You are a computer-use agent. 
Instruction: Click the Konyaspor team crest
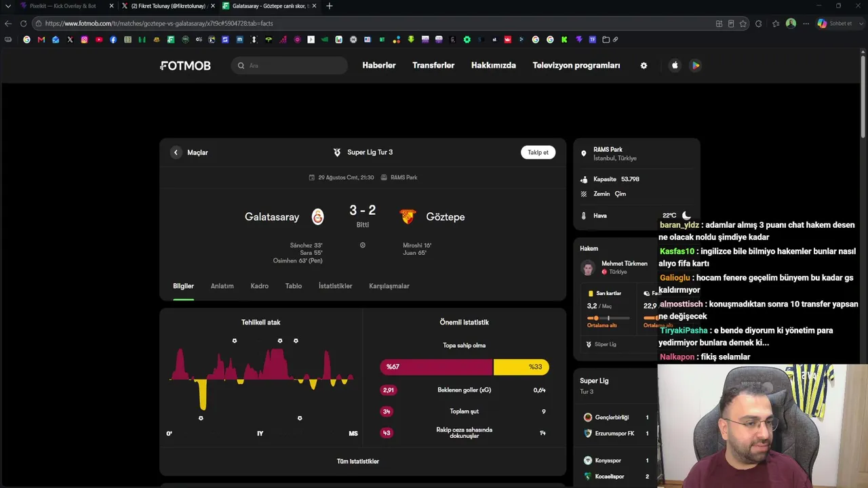[x=588, y=460]
